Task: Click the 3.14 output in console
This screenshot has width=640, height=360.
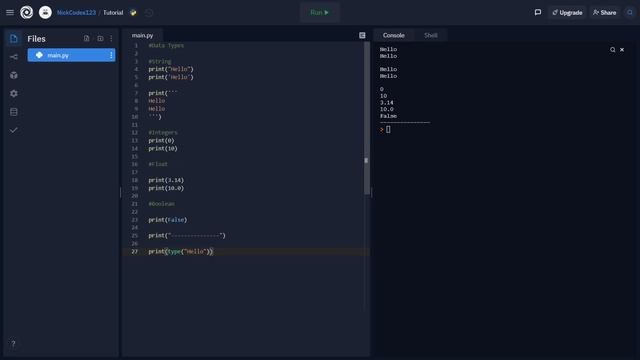Action: point(387,102)
